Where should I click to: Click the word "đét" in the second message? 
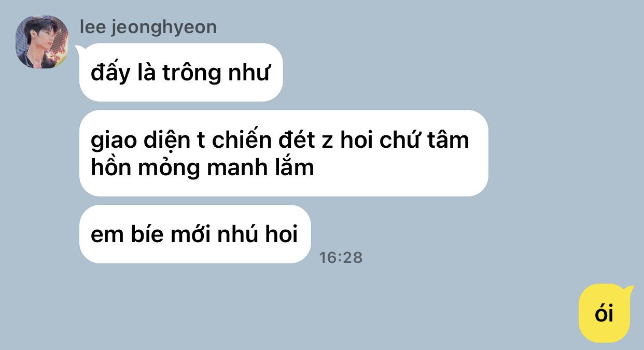(x=297, y=139)
